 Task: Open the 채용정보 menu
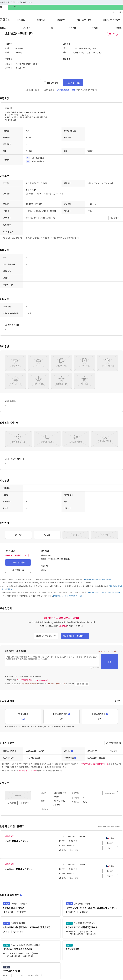20,20
